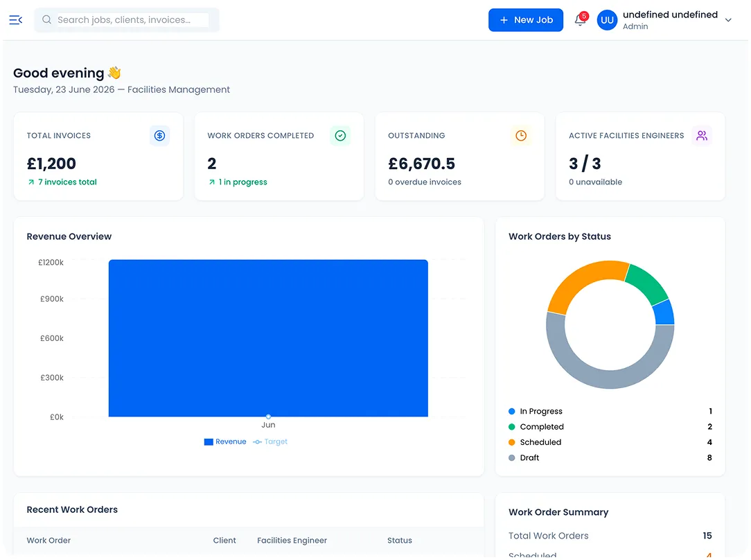
Task: Click the 1 in progress link
Action: coord(243,182)
